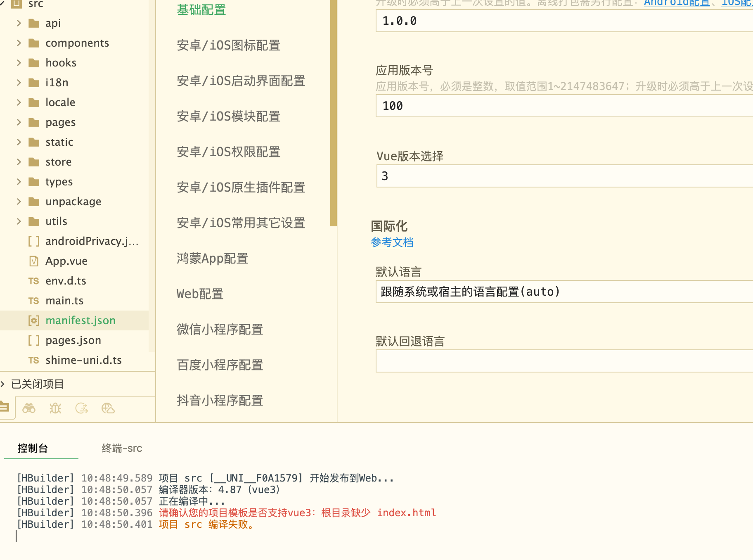Open the binoculars search panel icon

click(x=29, y=408)
